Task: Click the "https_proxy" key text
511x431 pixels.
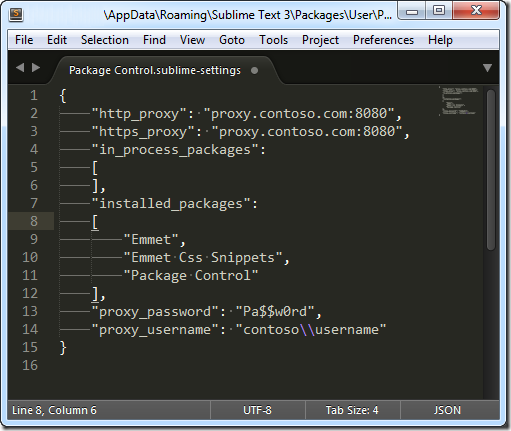Action: click(x=143, y=132)
